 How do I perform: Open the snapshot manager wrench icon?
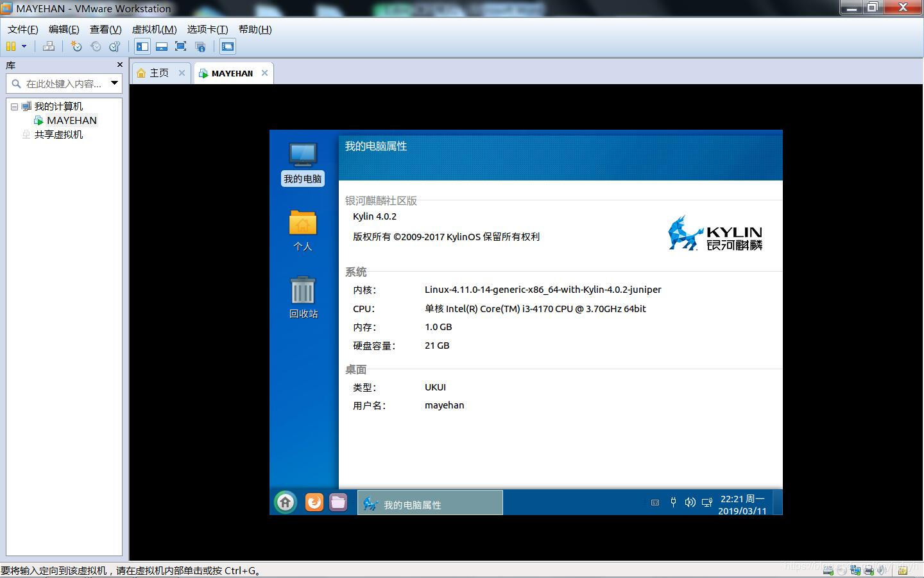coord(115,46)
